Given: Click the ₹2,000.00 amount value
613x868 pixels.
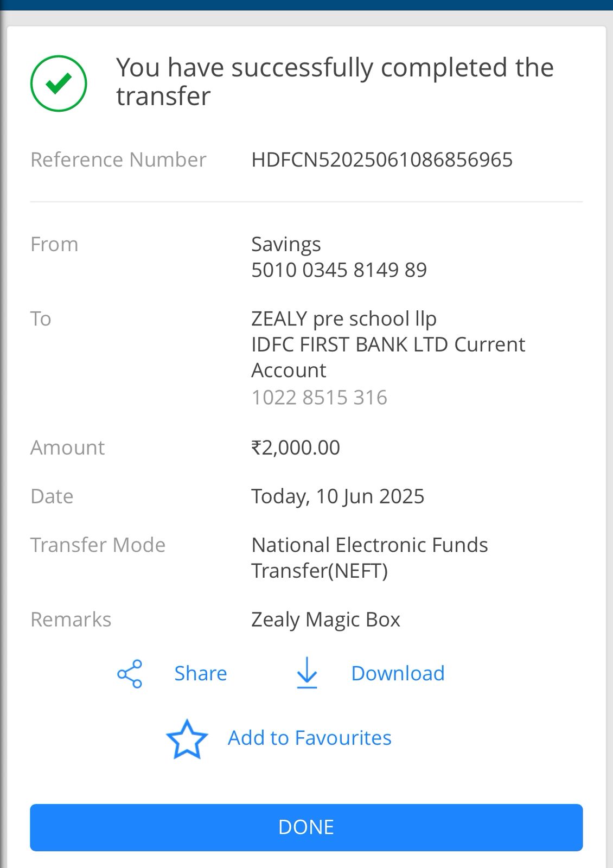Looking at the screenshot, I should (x=296, y=448).
